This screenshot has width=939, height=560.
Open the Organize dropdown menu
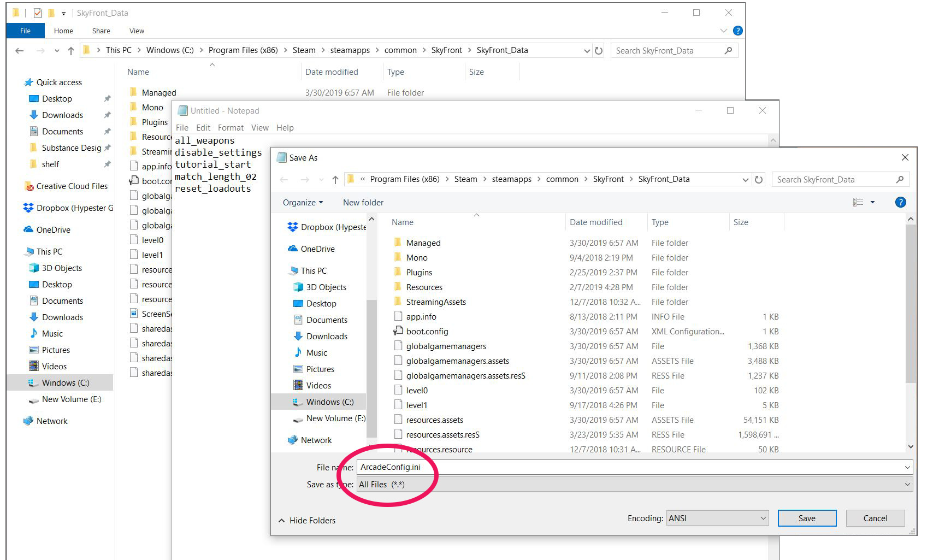[x=303, y=203]
